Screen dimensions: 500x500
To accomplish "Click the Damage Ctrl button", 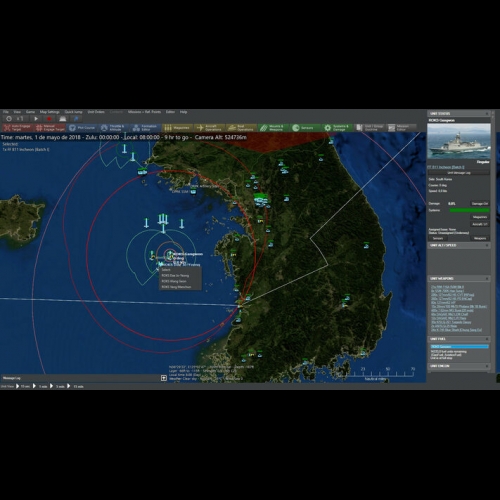I will click(x=480, y=203).
